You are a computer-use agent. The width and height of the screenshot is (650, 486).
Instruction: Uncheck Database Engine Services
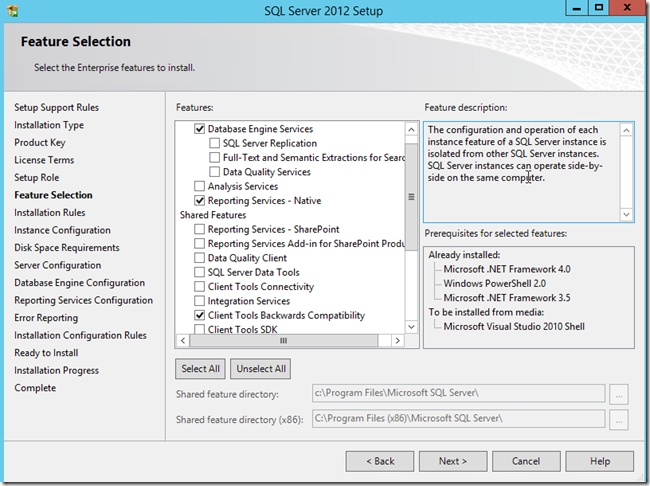tap(199, 129)
